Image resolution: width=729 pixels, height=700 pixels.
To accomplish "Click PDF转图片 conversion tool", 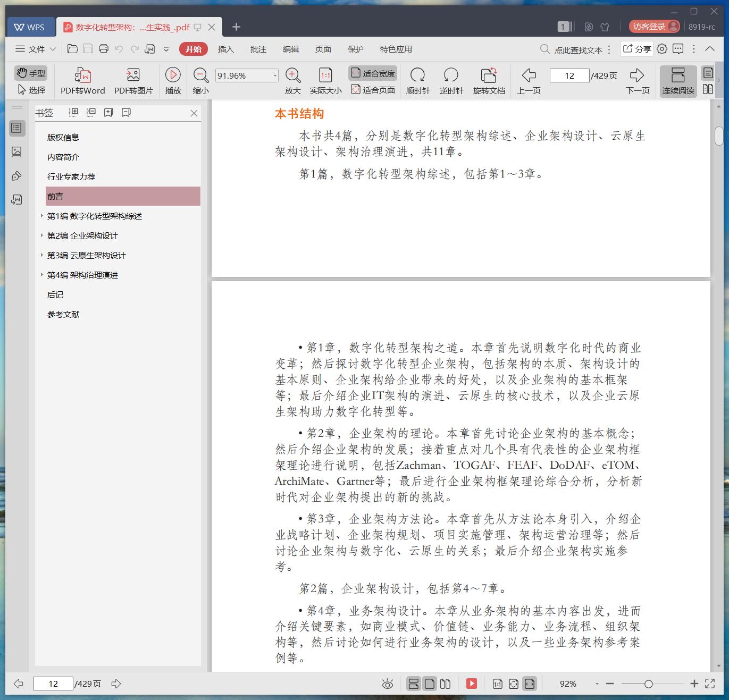I will (133, 81).
